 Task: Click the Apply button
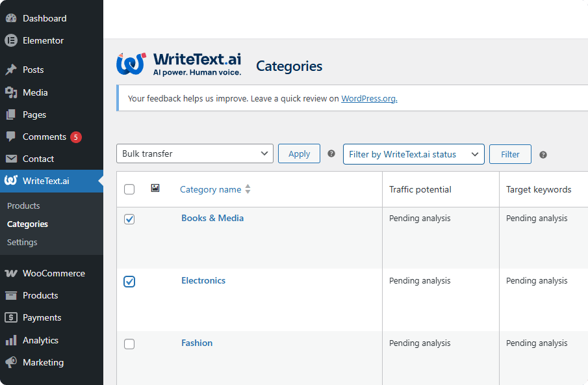299,153
